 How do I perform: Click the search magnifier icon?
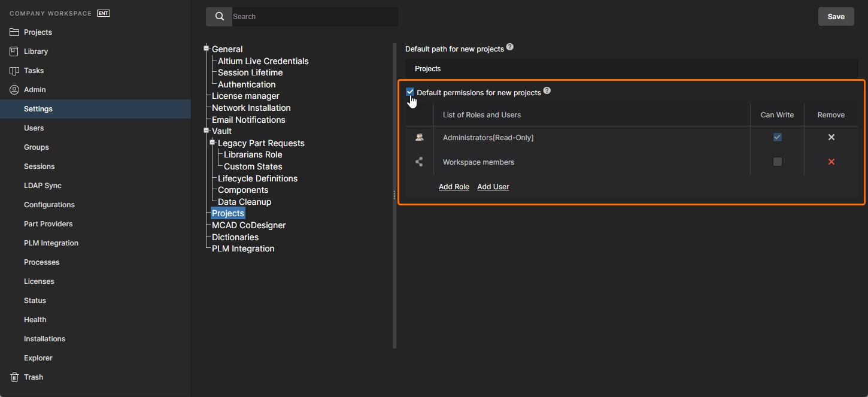[219, 17]
